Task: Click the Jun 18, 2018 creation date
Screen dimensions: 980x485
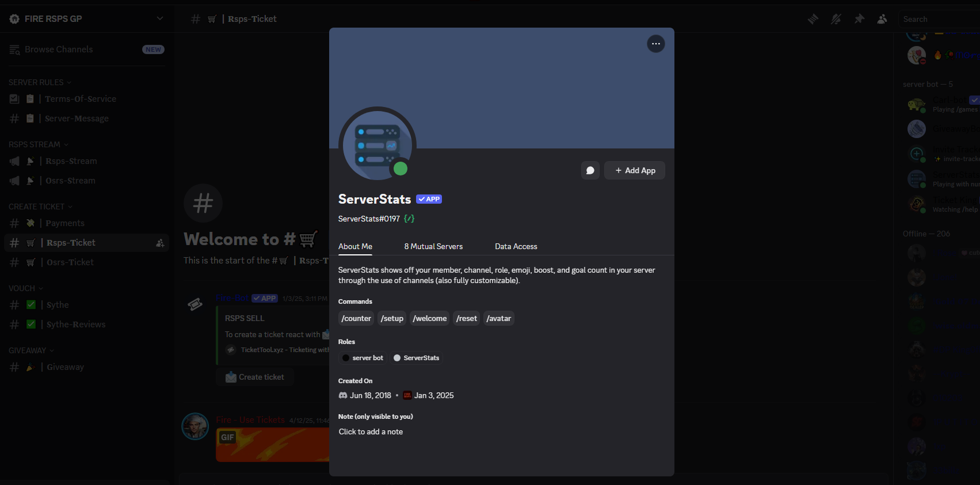Action: (371, 395)
